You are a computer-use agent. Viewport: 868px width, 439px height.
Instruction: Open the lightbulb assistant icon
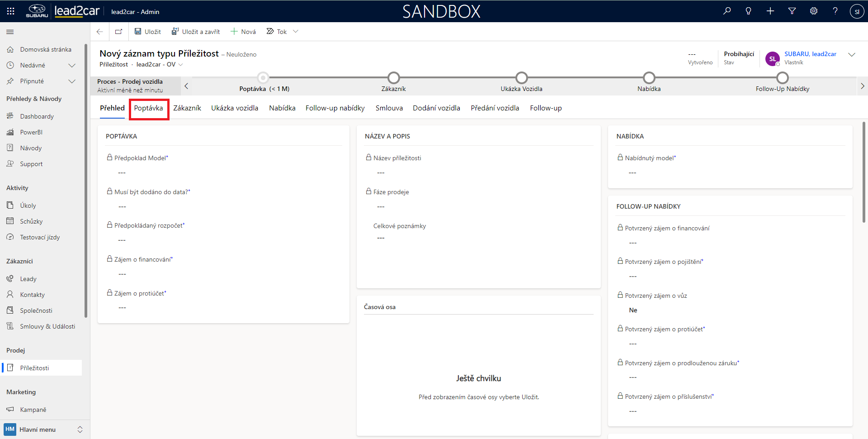tap(749, 11)
